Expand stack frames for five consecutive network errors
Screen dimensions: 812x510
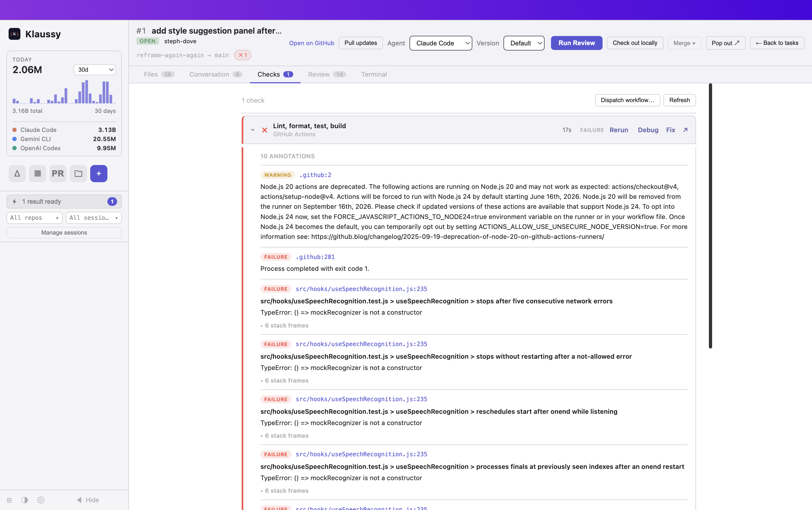pyautogui.click(x=284, y=325)
